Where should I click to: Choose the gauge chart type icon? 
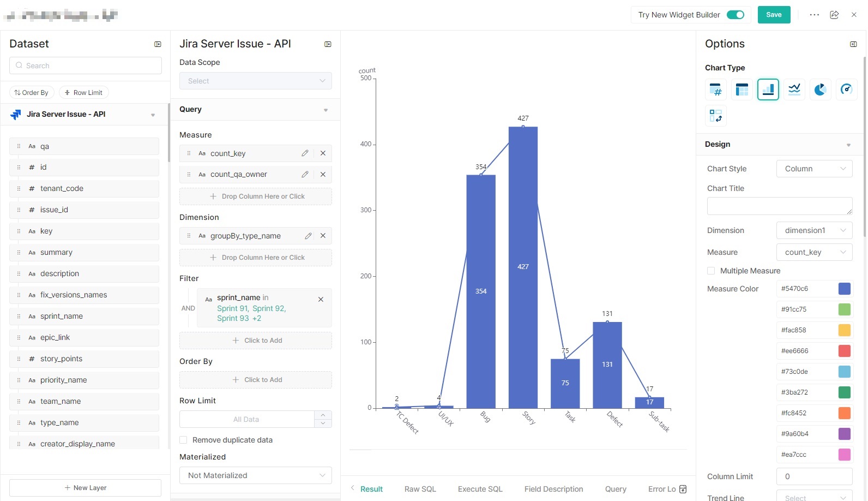pyautogui.click(x=846, y=90)
